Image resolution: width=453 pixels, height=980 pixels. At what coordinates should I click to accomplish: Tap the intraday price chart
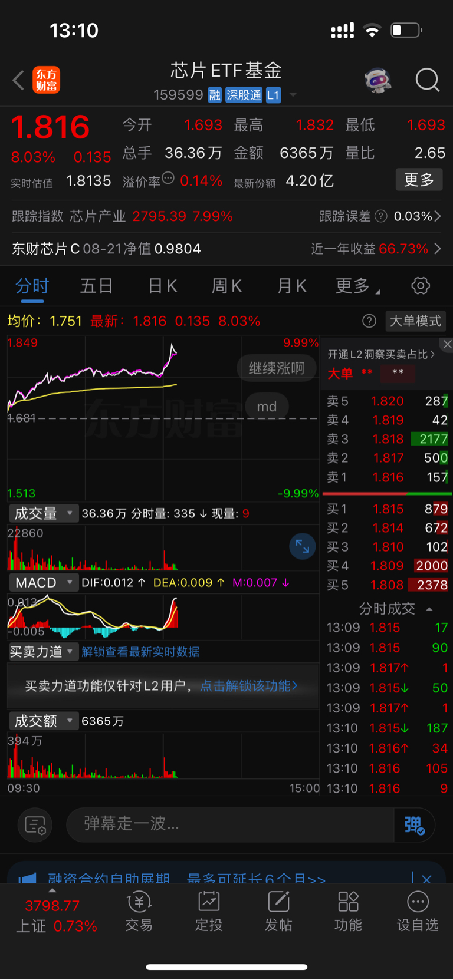163,418
